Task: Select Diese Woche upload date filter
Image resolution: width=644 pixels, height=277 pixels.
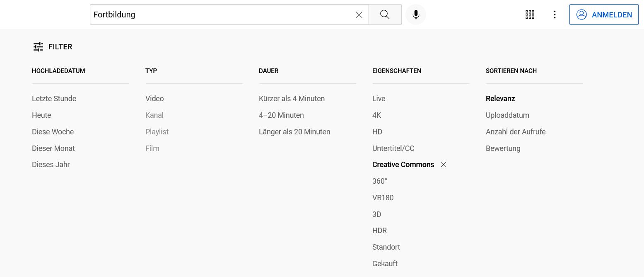Action: (53, 132)
